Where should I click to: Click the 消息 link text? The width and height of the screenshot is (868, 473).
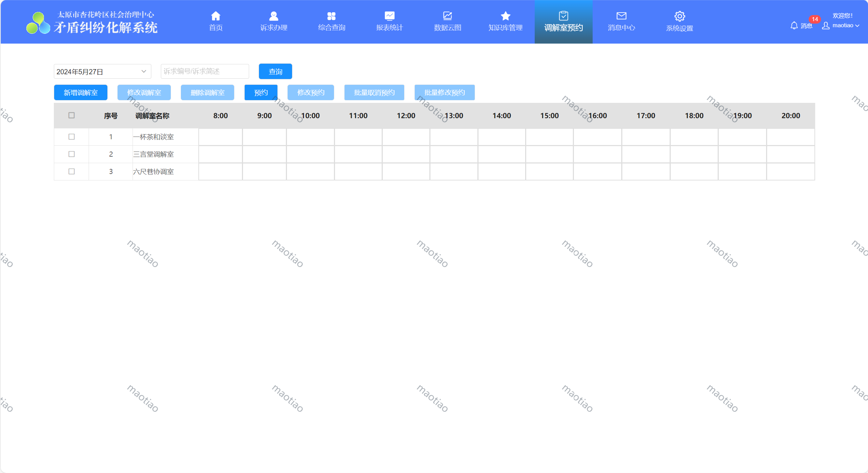pos(806,26)
